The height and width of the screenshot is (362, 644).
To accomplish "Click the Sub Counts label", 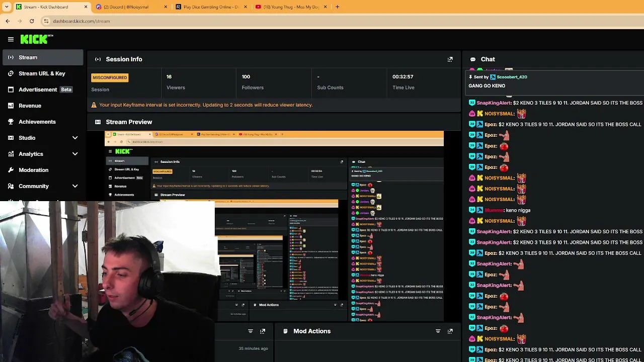I will [x=330, y=87].
